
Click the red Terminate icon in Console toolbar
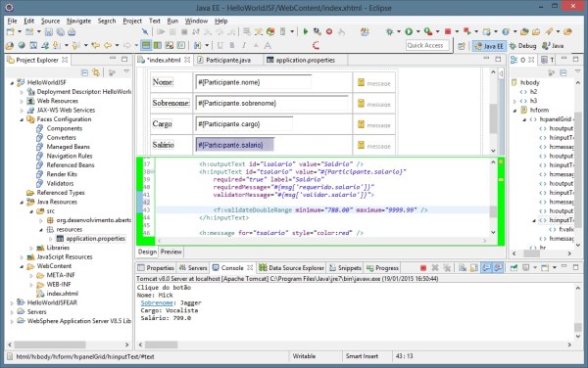pos(423,267)
